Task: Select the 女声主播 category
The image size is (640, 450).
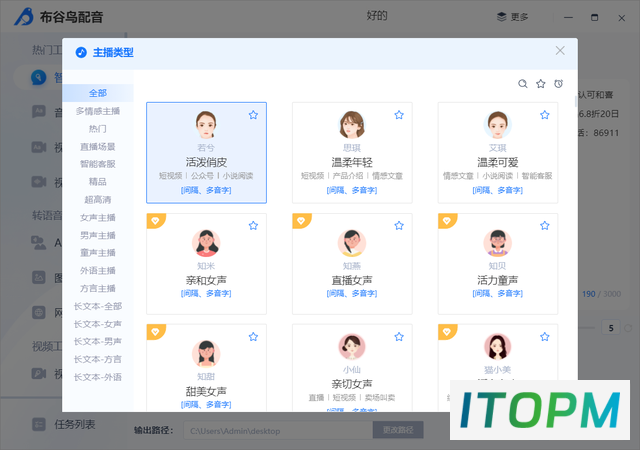Action: [x=98, y=217]
